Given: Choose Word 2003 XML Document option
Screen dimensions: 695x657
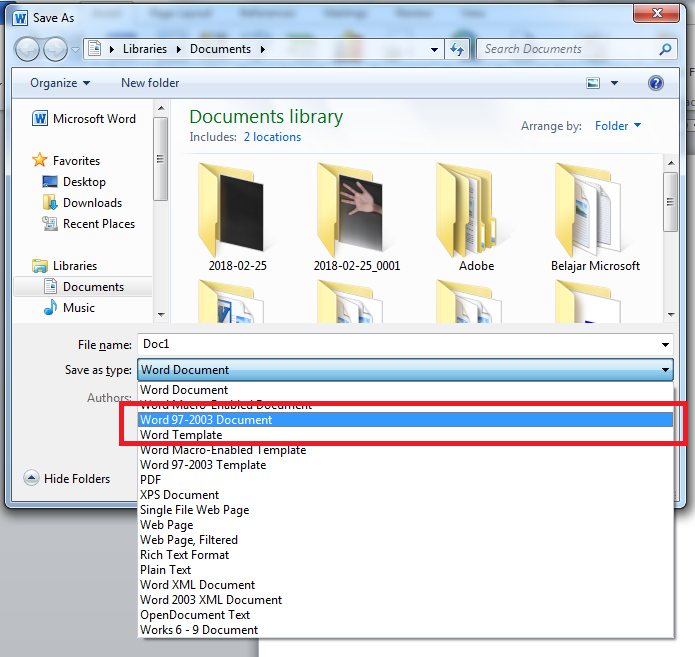Looking at the screenshot, I should (x=405, y=600).
